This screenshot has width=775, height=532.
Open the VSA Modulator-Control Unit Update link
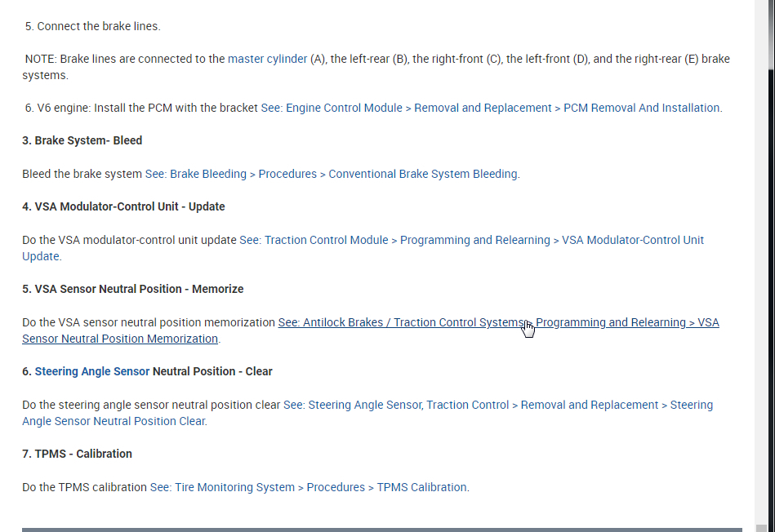(x=471, y=240)
